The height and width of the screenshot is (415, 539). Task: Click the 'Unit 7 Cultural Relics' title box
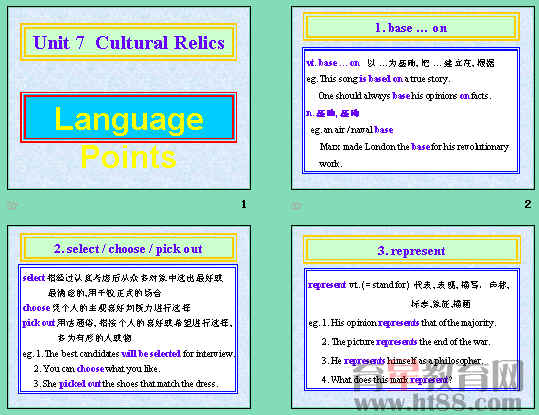click(129, 42)
